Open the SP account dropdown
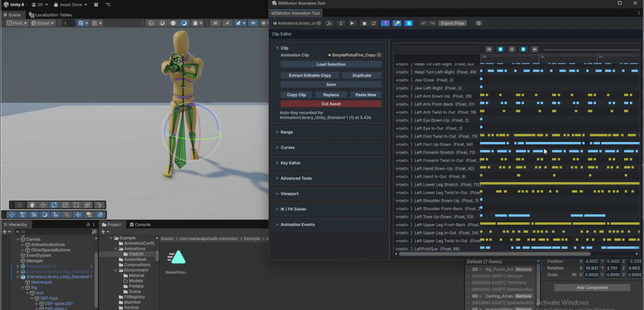644x310 pixels. pos(40,4)
